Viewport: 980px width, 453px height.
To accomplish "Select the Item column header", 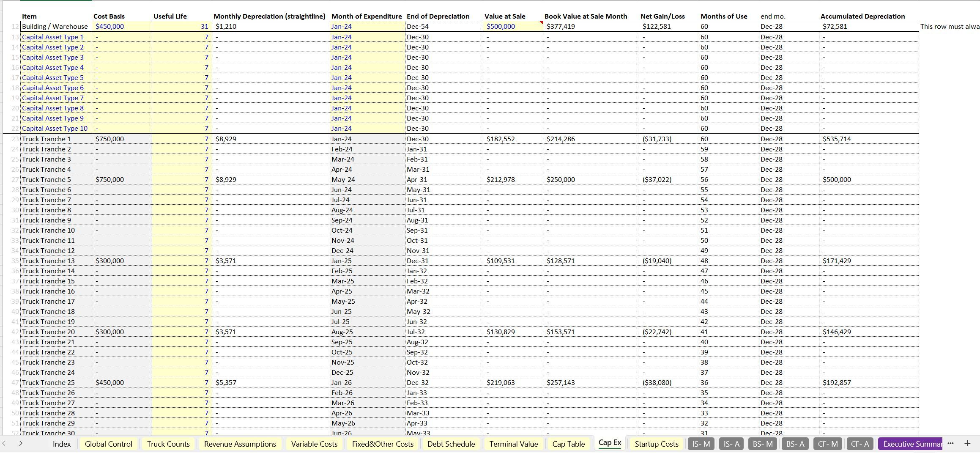I will (29, 16).
